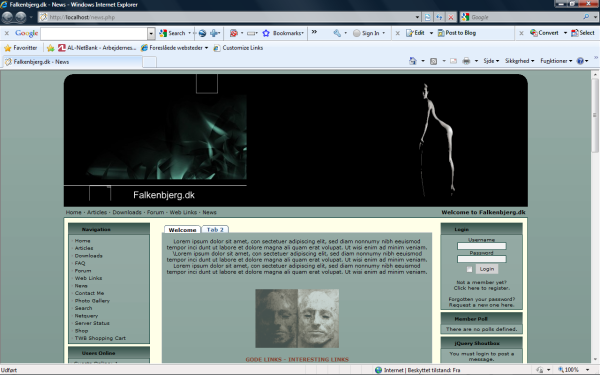Expand the Google toolbar search box dropdown
The height and width of the screenshot is (375, 600).
151,33
